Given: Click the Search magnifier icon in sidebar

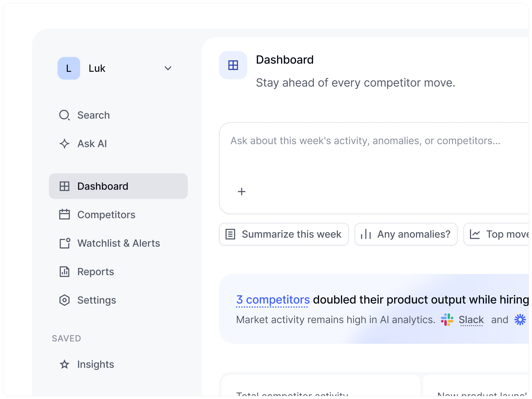Looking at the screenshot, I should click(x=65, y=115).
